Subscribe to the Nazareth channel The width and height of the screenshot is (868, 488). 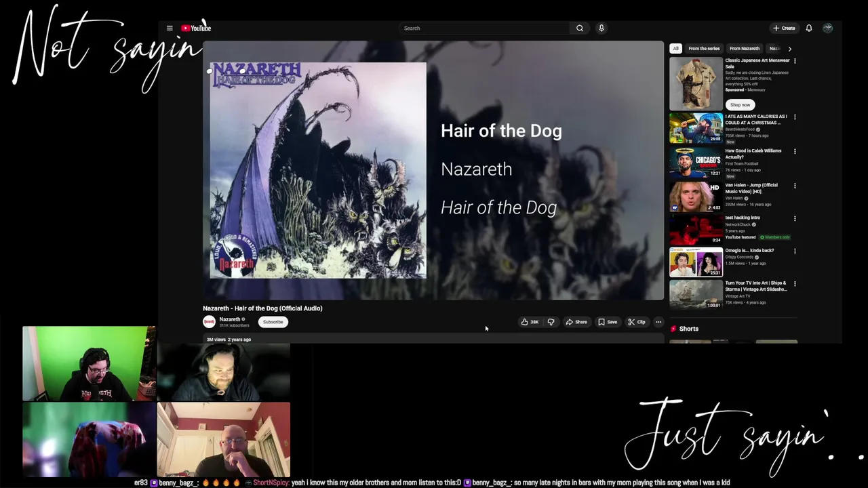coord(273,322)
